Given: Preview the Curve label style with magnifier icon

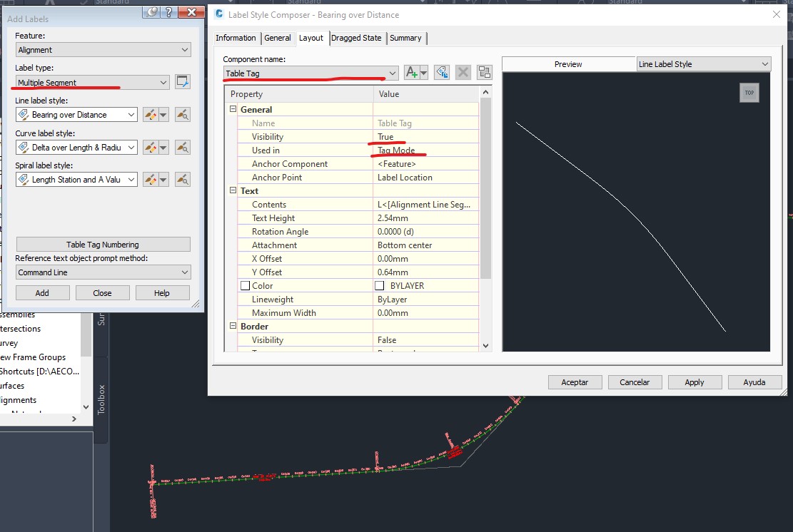Looking at the screenshot, I should 182,147.
